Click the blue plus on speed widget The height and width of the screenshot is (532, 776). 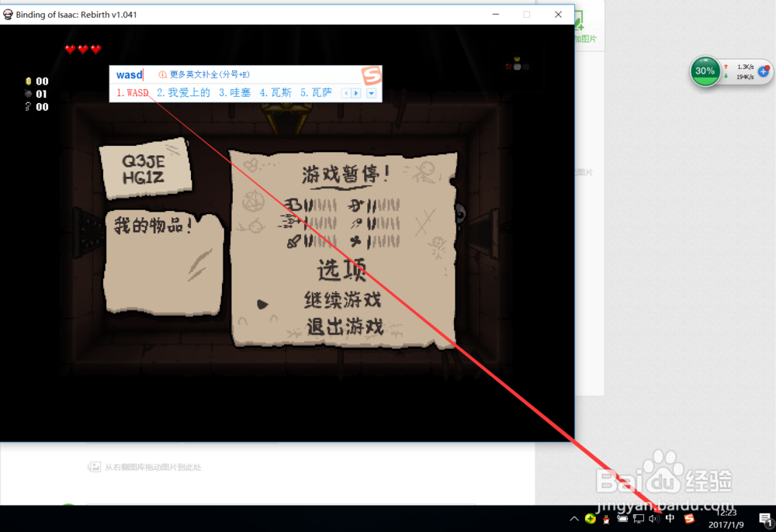[764, 71]
